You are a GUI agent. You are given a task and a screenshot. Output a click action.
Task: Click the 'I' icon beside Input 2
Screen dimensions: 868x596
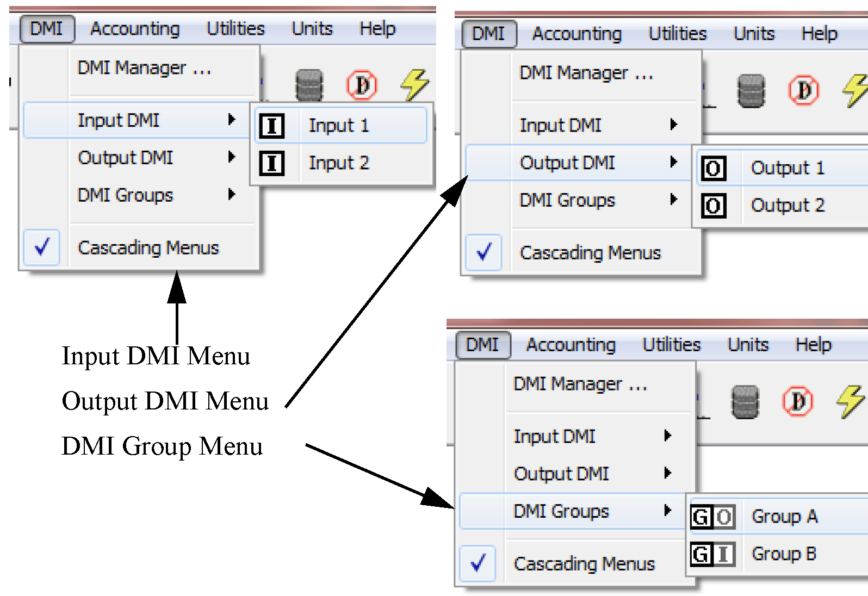click(x=271, y=163)
